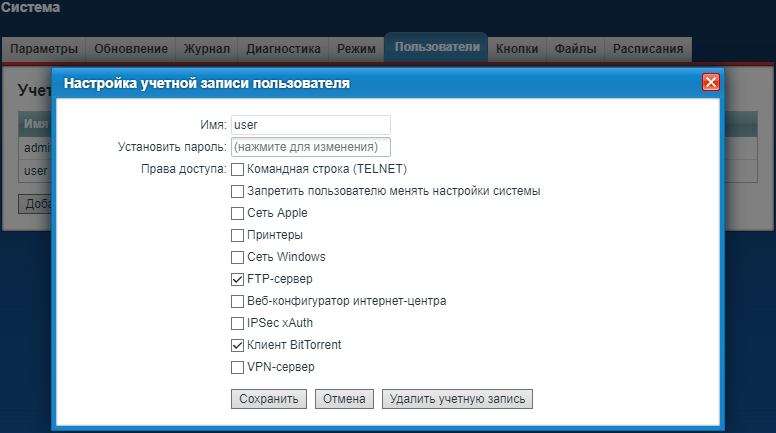Click Удалить учетную запись button
This screenshot has width=776, height=433.
click(x=457, y=399)
